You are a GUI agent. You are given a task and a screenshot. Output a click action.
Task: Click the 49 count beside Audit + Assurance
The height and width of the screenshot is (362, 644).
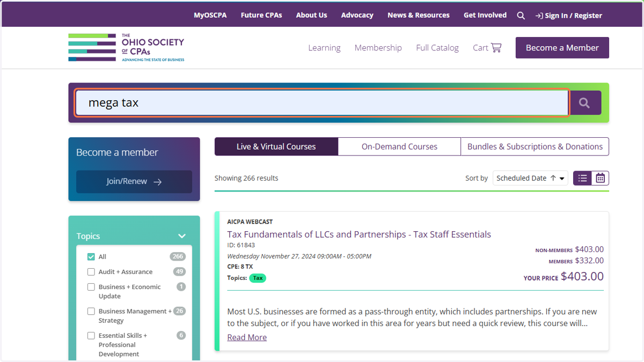(179, 271)
